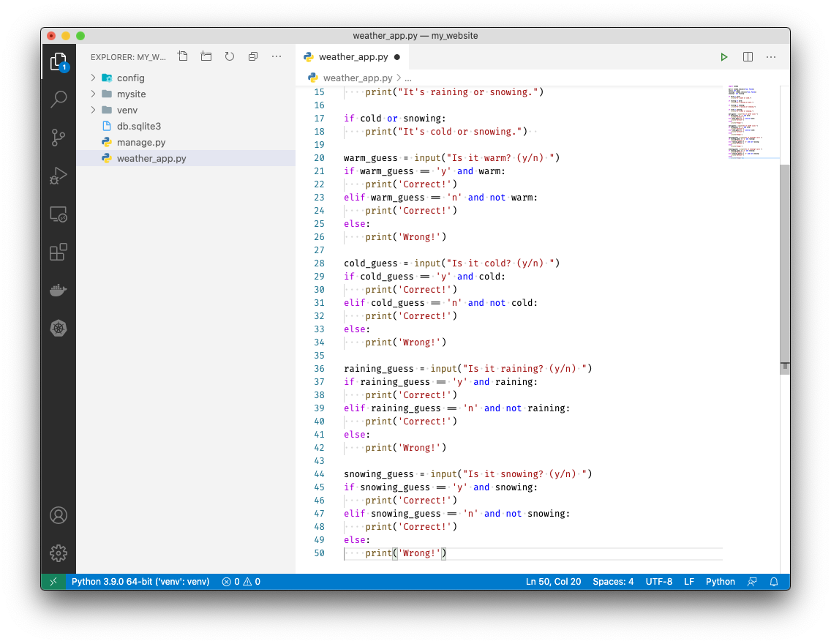Open the Source Control view
Screen dimensions: 831x644
click(x=59, y=138)
